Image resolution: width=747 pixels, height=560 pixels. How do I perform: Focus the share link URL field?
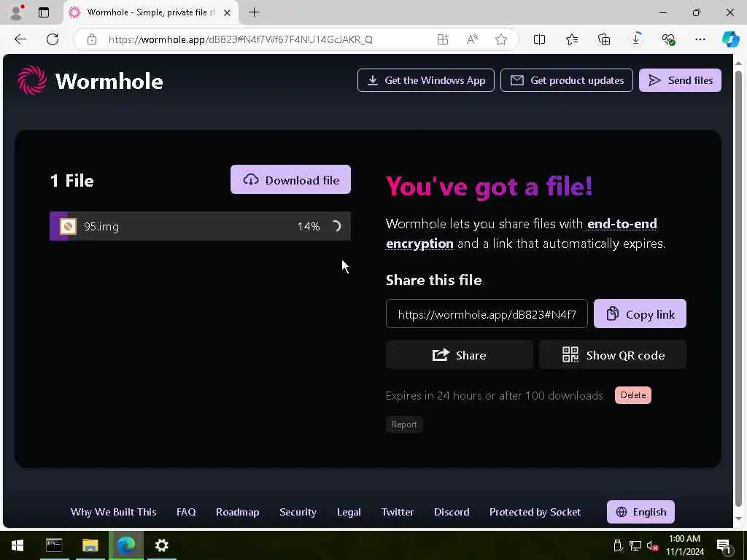click(x=487, y=314)
